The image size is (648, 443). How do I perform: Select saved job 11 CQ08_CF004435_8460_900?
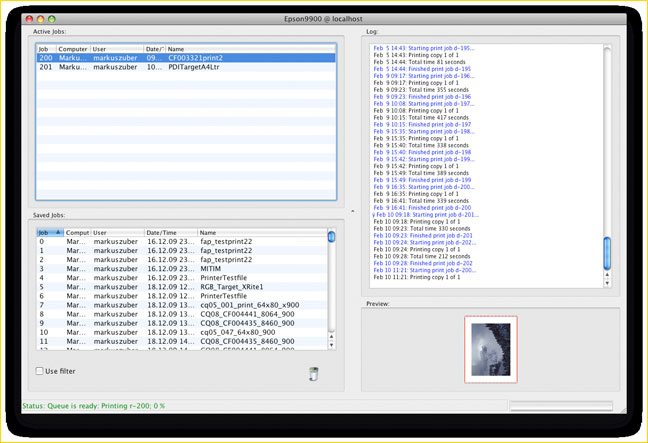coord(182,341)
